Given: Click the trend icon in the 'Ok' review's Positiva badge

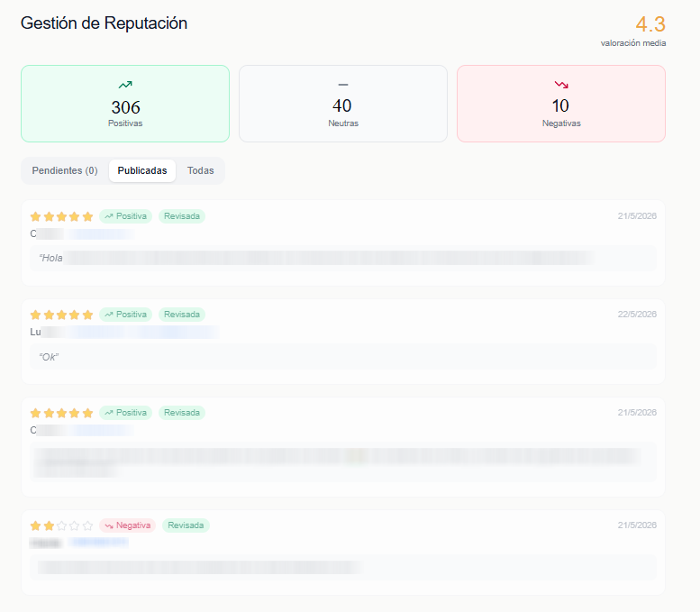Looking at the screenshot, I should [x=109, y=315].
